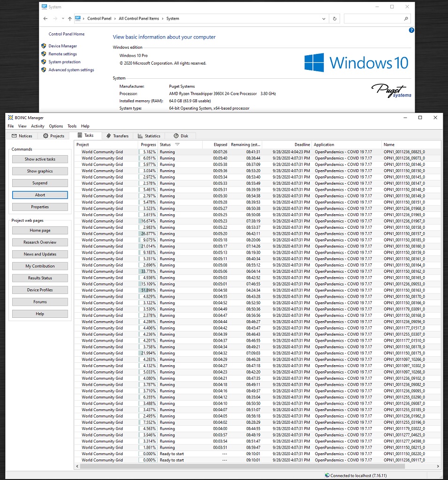Open My Contribution page

[x=40, y=266]
